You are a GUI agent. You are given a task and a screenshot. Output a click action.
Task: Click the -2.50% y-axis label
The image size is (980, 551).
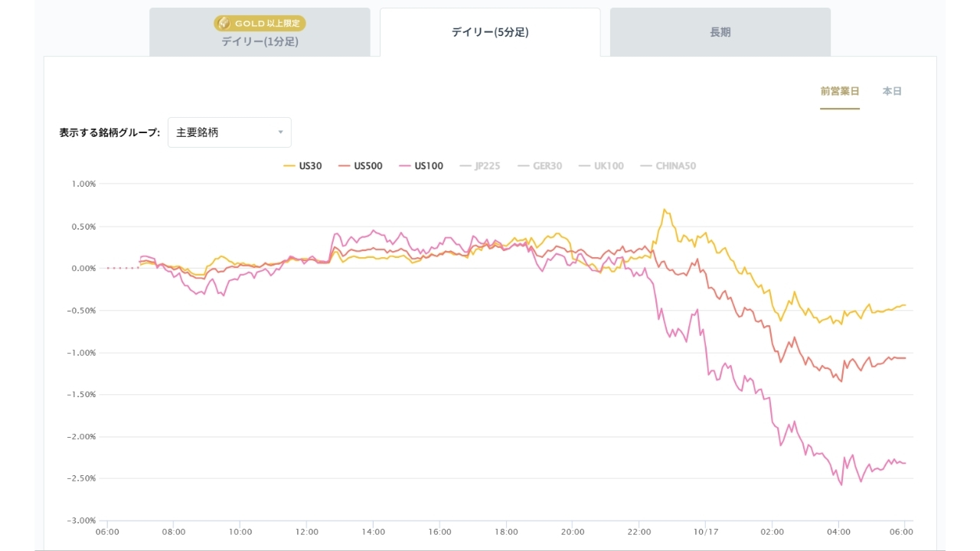tap(83, 479)
